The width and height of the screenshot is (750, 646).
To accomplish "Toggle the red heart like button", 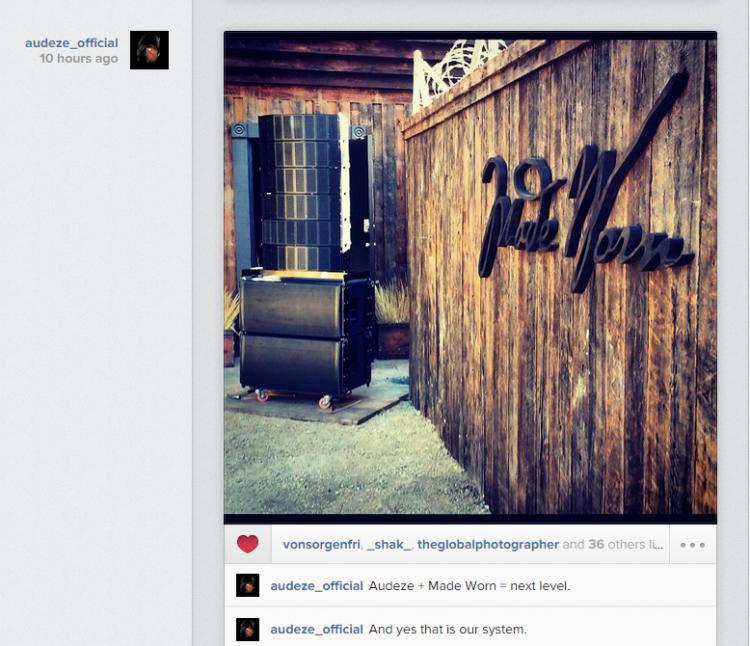I will pyautogui.click(x=247, y=544).
